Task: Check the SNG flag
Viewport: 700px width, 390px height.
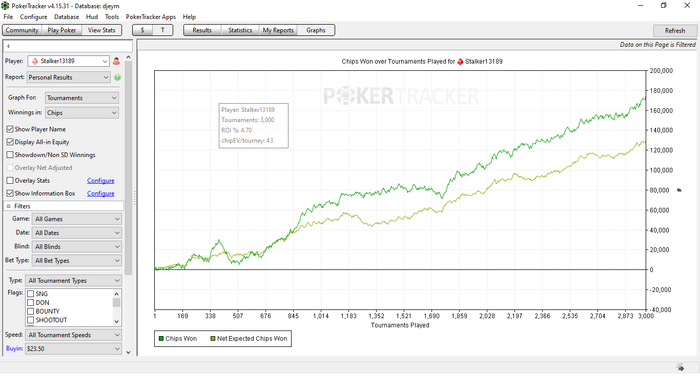Action: tap(31, 294)
